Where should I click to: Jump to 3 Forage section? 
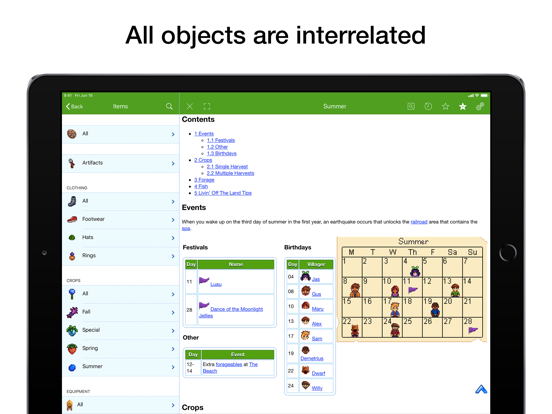(204, 180)
